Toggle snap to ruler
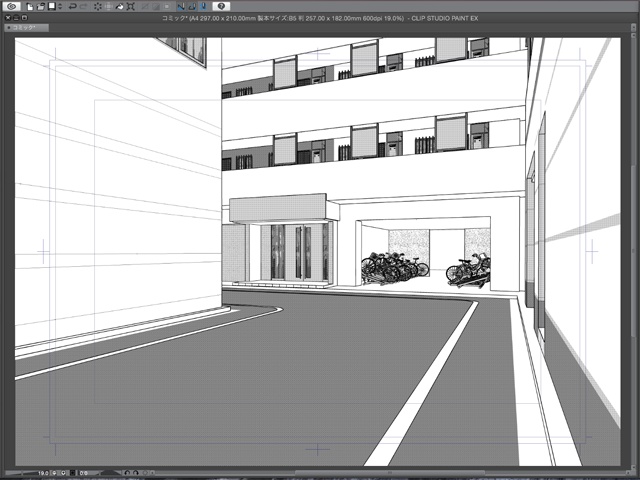 181,6
